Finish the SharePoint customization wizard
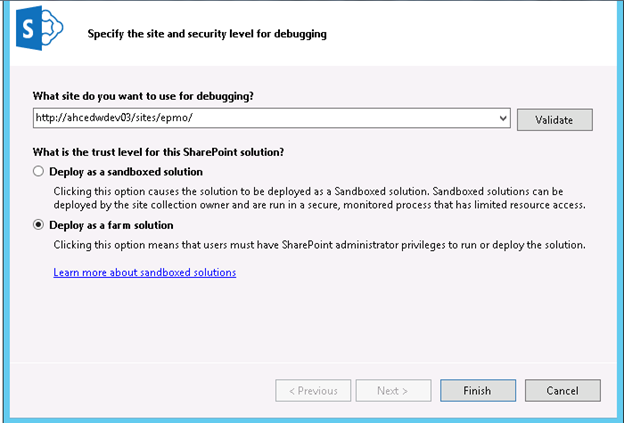Screen dimensions: 624x423 pyautogui.click(x=478, y=390)
